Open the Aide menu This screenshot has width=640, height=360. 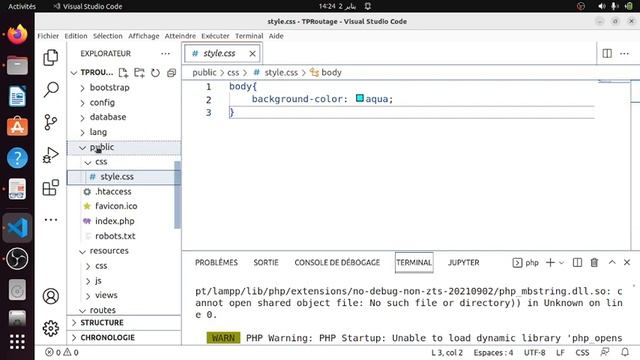[x=276, y=36]
